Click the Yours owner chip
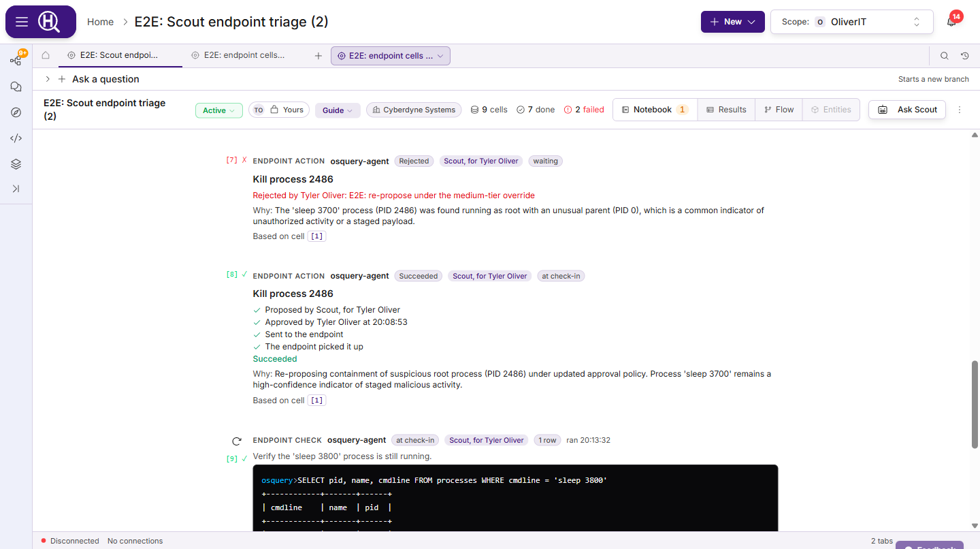Image resolution: width=980 pixels, height=549 pixels. point(279,110)
